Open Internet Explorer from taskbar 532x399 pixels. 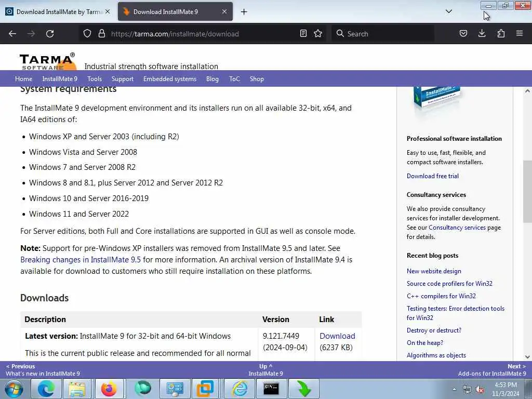click(239, 389)
